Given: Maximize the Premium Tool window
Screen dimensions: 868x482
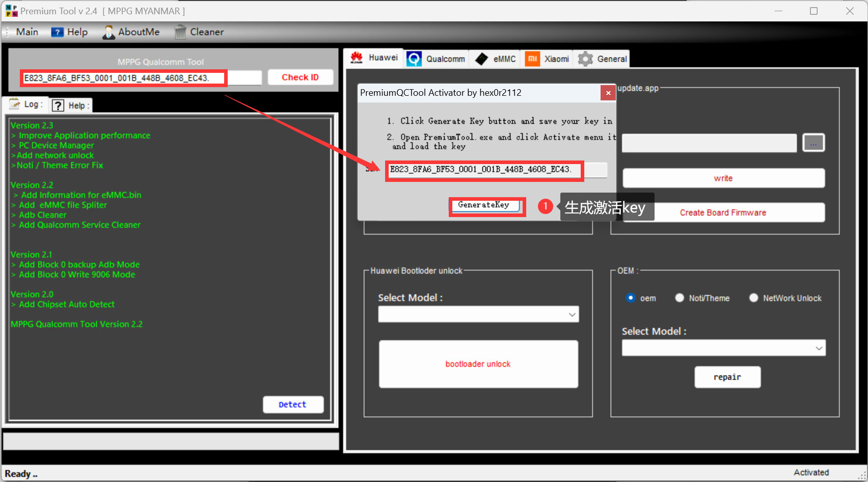Looking at the screenshot, I should click(x=814, y=11).
